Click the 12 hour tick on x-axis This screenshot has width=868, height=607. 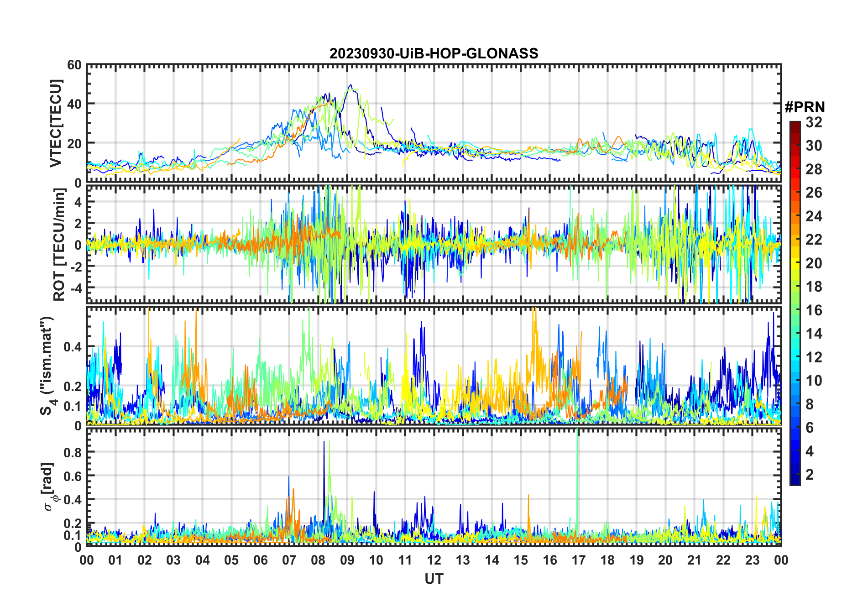pyautogui.click(x=434, y=560)
